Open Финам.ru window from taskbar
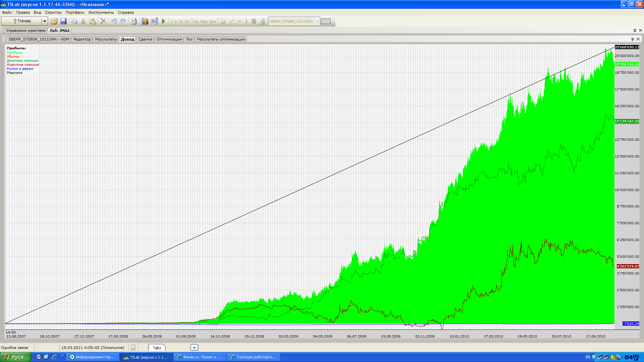This screenshot has width=644, height=362. pyautogui.click(x=200, y=357)
